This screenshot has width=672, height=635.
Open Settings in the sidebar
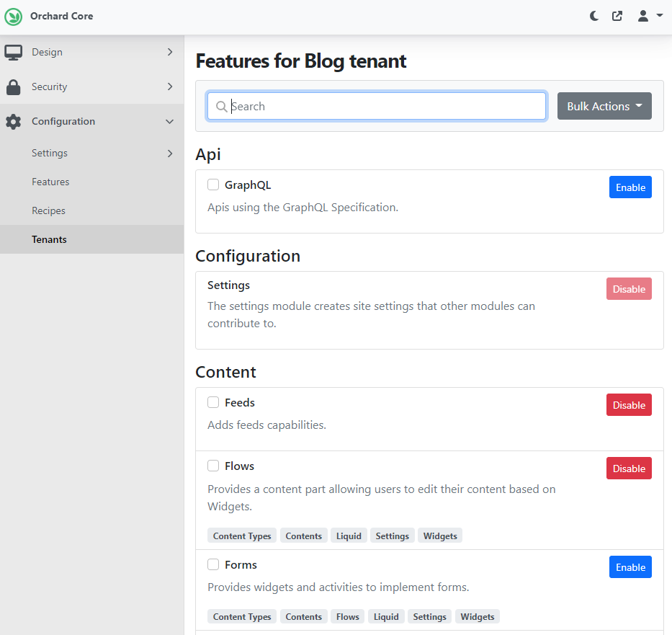point(91,153)
